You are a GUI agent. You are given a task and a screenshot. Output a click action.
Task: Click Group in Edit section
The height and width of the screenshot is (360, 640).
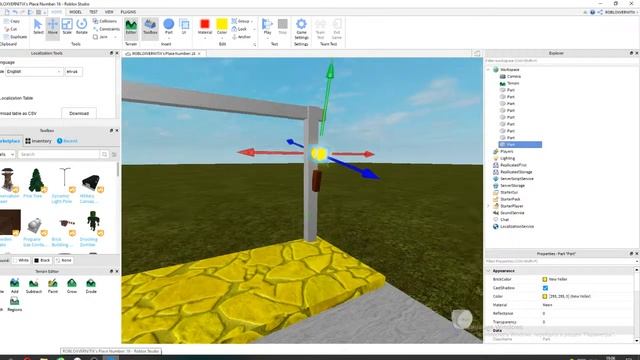click(x=241, y=21)
